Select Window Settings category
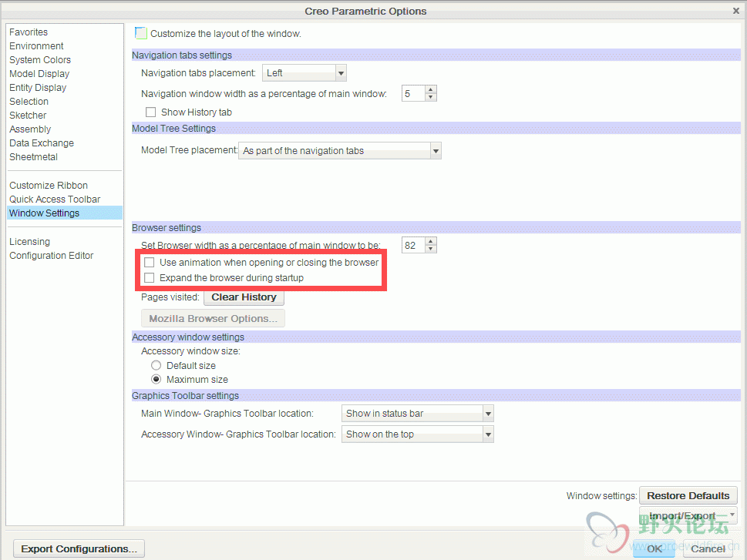This screenshot has width=747, height=560. 65,213
